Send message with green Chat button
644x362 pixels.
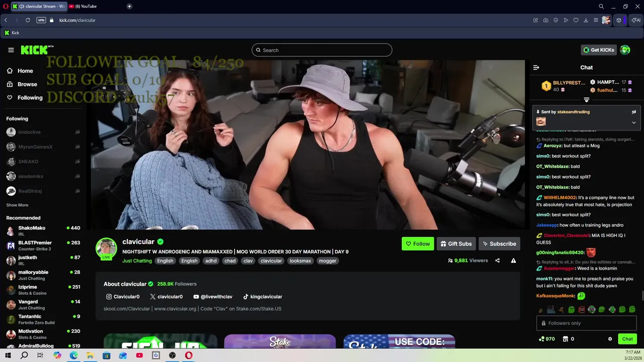(627, 339)
